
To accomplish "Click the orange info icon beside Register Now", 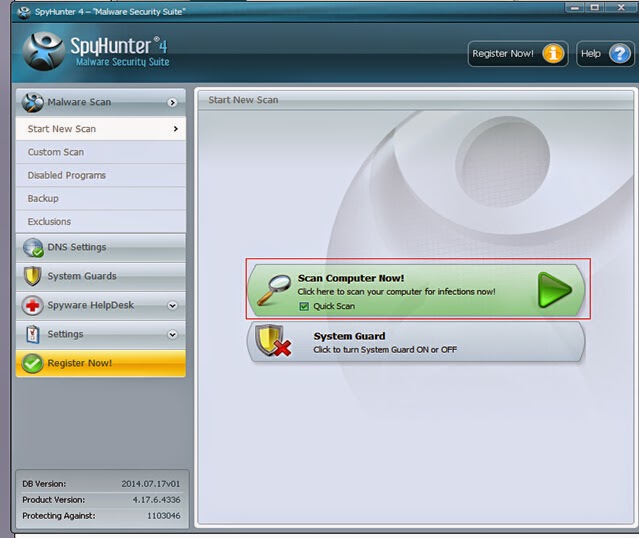I will [x=553, y=53].
